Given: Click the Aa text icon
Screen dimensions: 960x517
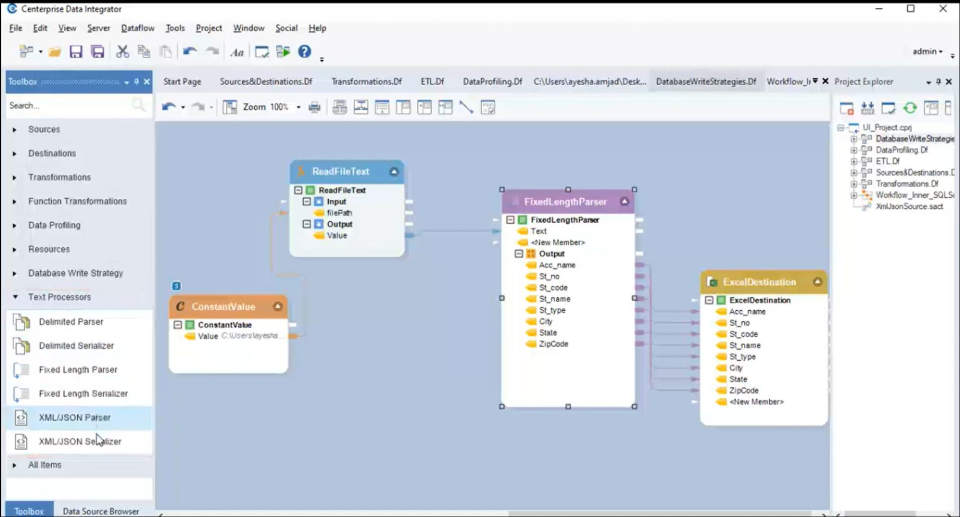Looking at the screenshot, I should click(237, 52).
